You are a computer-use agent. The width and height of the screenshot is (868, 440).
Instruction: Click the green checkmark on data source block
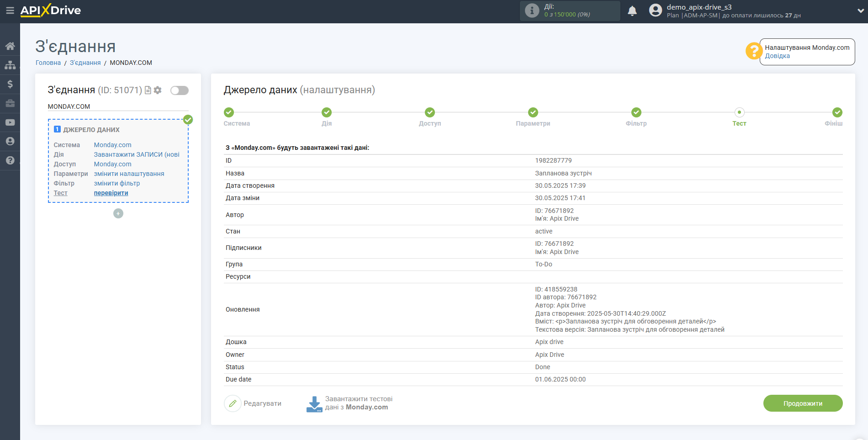[x=188, y=120]
